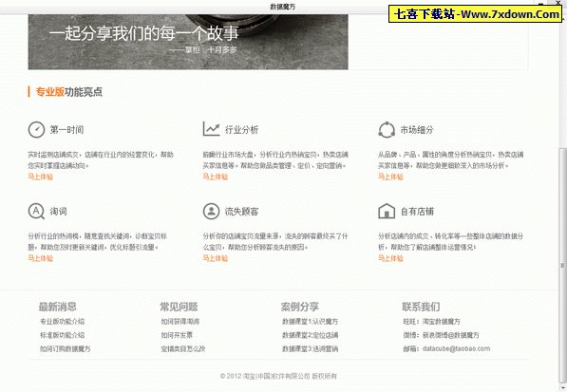
Task: Open 马上体验 link under 行业分析
Action: coord(216,177)
